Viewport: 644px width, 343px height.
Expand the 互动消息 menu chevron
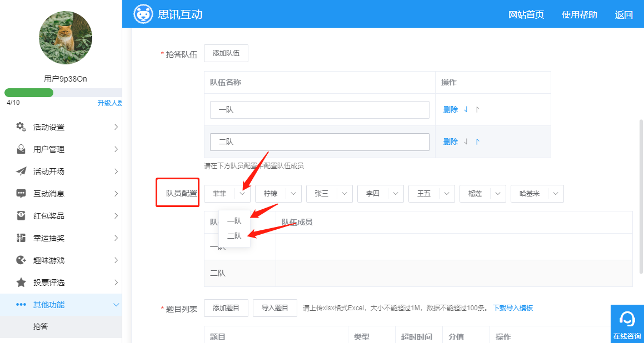tap(116, 193)
